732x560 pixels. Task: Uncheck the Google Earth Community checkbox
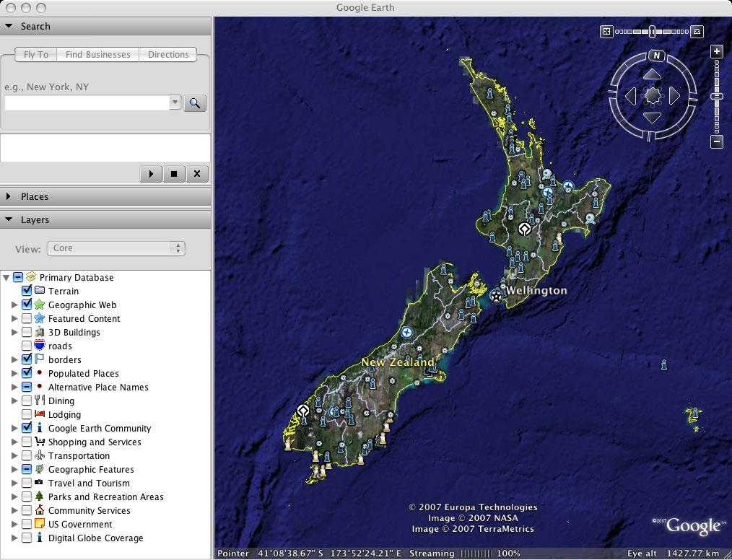[27, 427]
